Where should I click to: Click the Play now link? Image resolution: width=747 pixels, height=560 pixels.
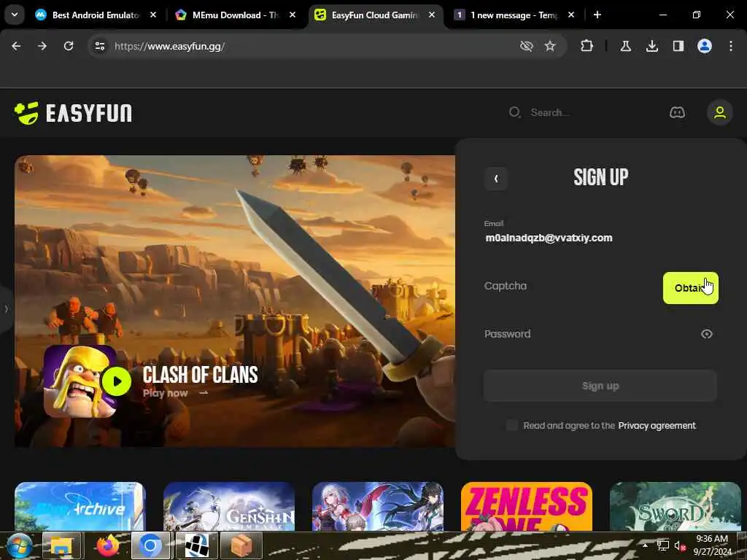point(175,393)
